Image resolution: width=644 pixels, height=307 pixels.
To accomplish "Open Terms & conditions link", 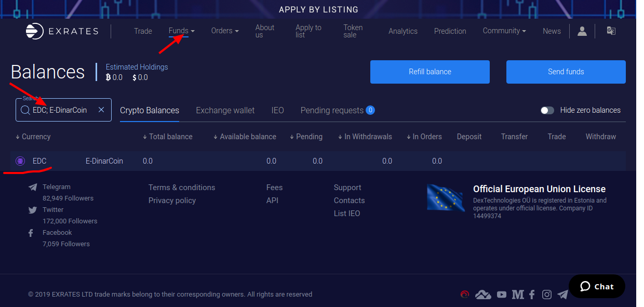I will tap(182, 188).
